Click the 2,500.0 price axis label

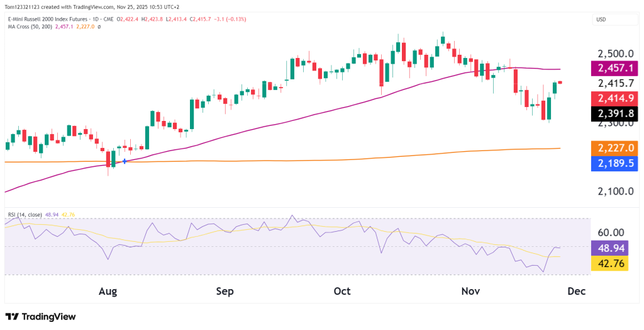pyautogui.click(x=614, y=53)
